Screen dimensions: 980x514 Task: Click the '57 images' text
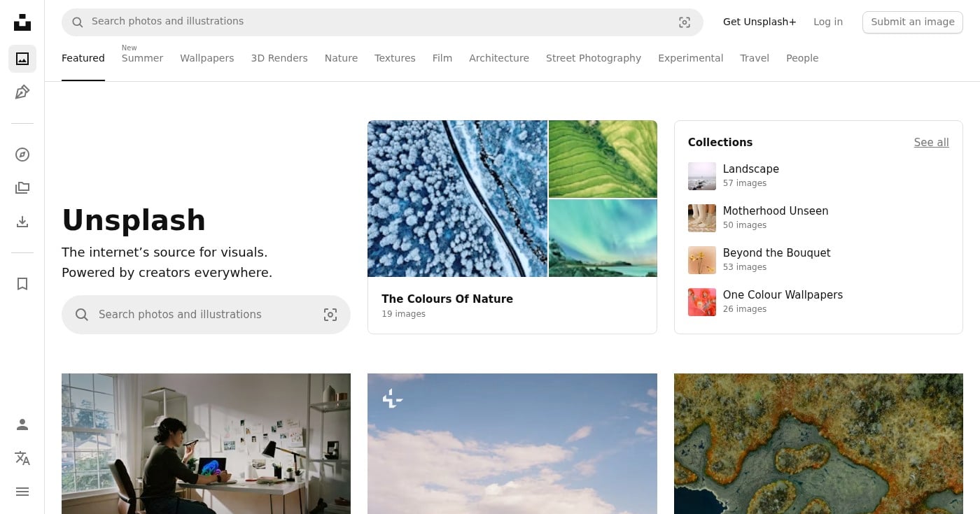(x=745, y=183)
